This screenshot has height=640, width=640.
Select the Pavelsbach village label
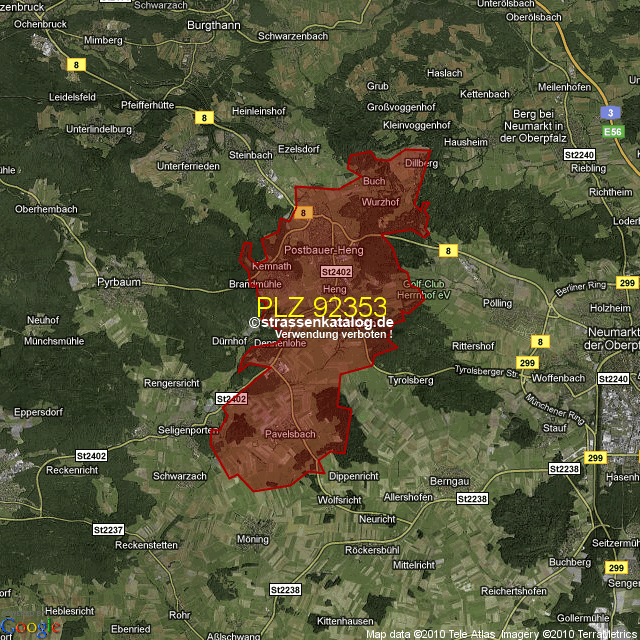click(290, 434)
